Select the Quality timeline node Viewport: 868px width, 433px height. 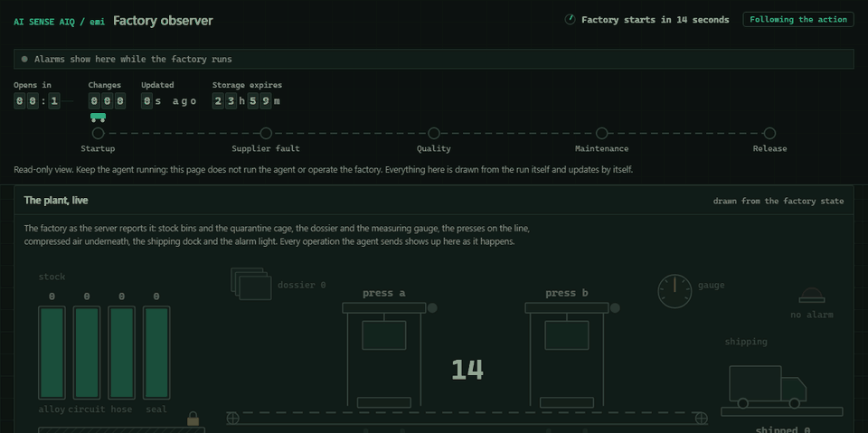[434, 134]
